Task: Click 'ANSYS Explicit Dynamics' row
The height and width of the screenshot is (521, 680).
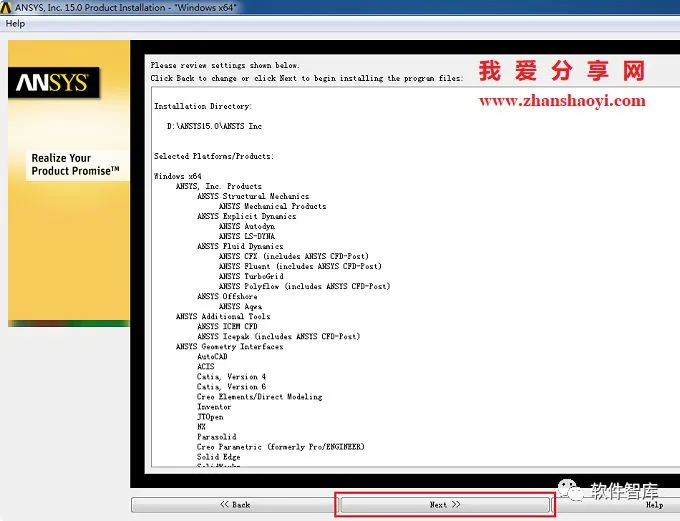Action: tap(247, 216)
